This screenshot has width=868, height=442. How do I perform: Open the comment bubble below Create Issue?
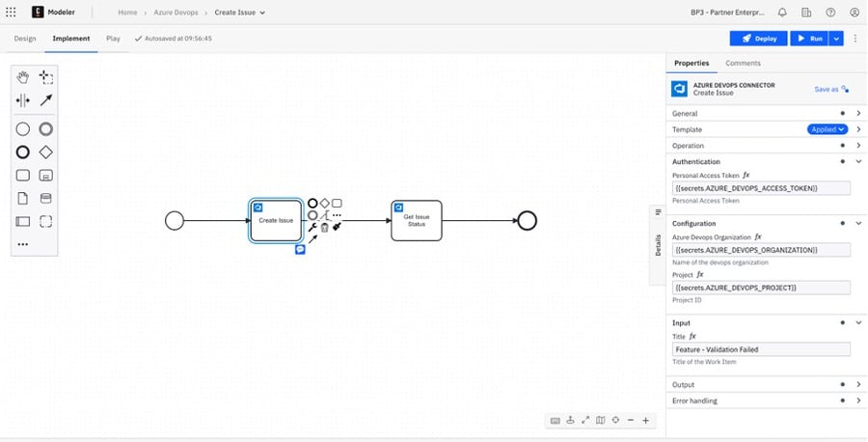click(x=300, y=250)
